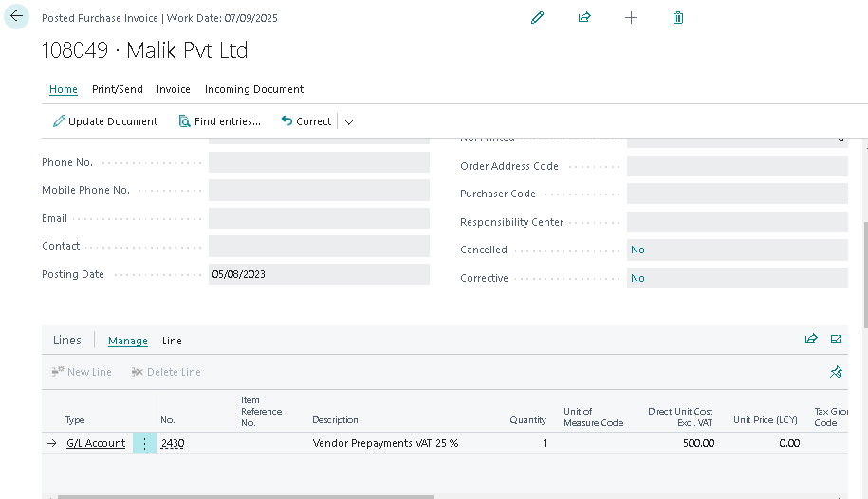Click the Vendor Prepayments VAT 25 % description cell
This screenshot has height=499, width=868.
(x=385, y=443)
